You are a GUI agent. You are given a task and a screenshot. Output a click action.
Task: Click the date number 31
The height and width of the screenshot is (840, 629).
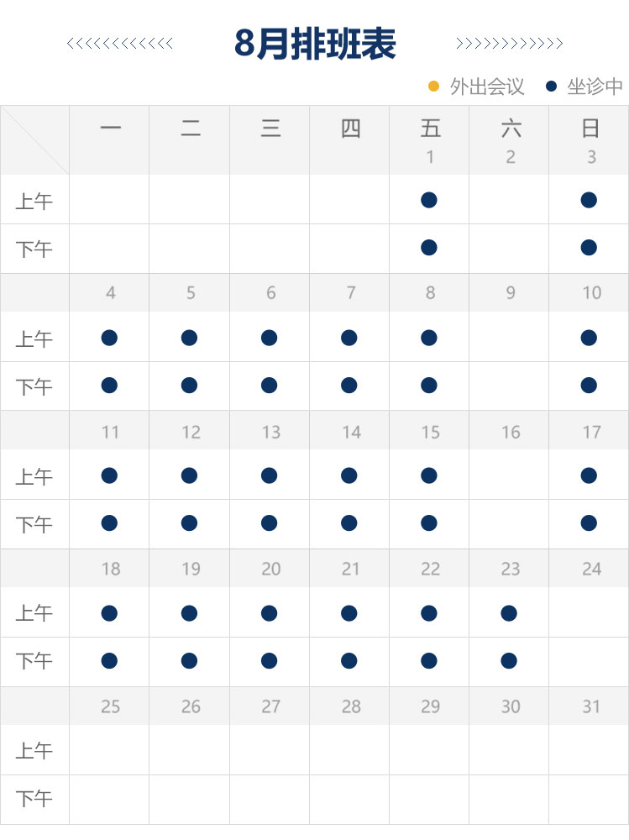click(x=591, y=706)
